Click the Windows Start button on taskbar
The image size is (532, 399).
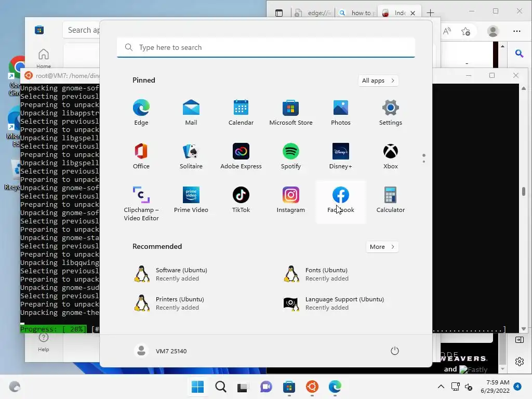tap(198, 387)
